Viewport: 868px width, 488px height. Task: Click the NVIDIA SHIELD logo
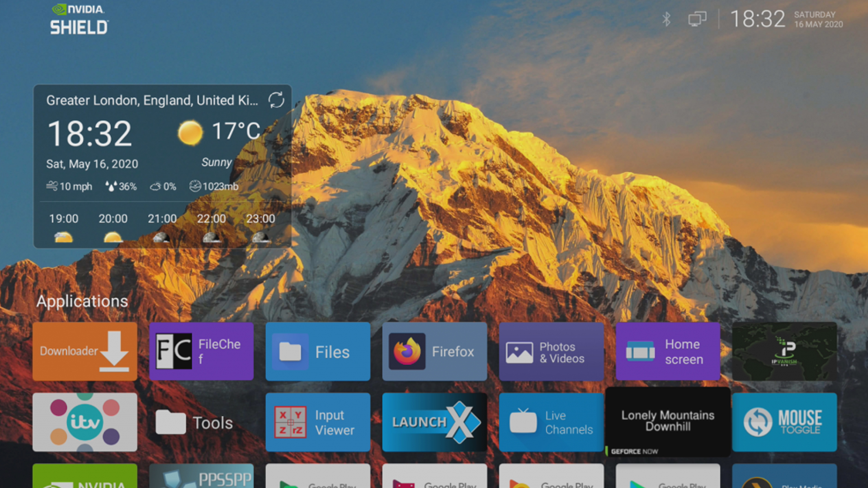coord(80,20)
